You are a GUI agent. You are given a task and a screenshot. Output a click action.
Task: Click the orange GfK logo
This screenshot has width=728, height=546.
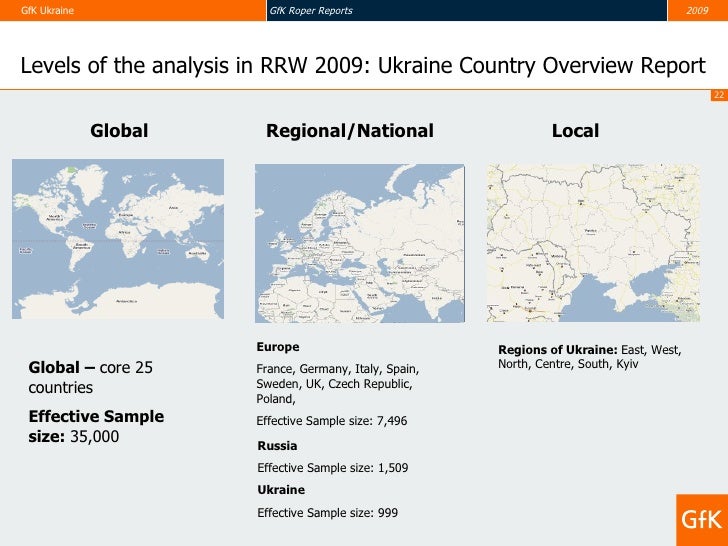click(x=702, y=520)
